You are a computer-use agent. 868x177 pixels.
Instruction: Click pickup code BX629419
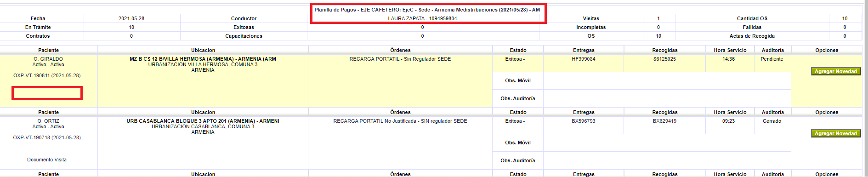pyautogui.click(x=664, y=121)
